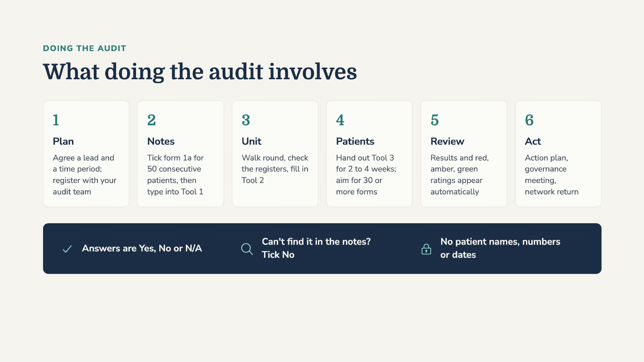Select the 'Plan' card title
644x362 pixels.
63,142
